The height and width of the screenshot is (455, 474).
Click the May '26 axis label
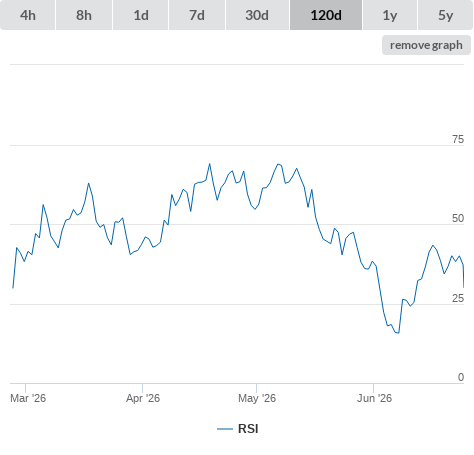click(257, 398)
